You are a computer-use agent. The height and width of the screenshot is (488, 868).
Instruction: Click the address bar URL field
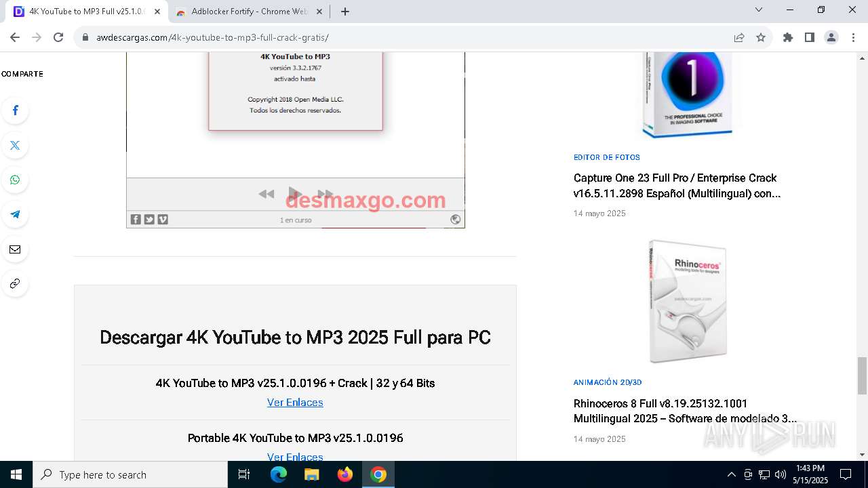(x=407, y=37)
